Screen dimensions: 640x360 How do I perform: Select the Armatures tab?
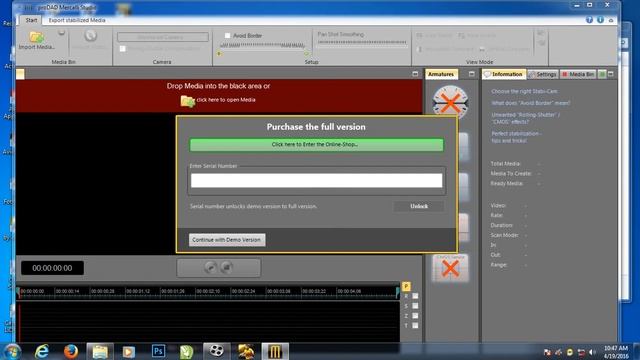click(x=441, y=74)
